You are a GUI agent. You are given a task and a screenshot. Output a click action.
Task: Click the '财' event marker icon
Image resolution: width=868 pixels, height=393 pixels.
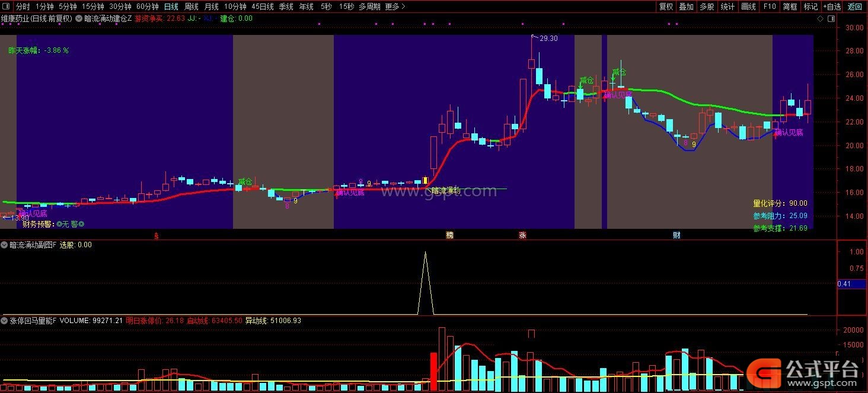(676, 235)
